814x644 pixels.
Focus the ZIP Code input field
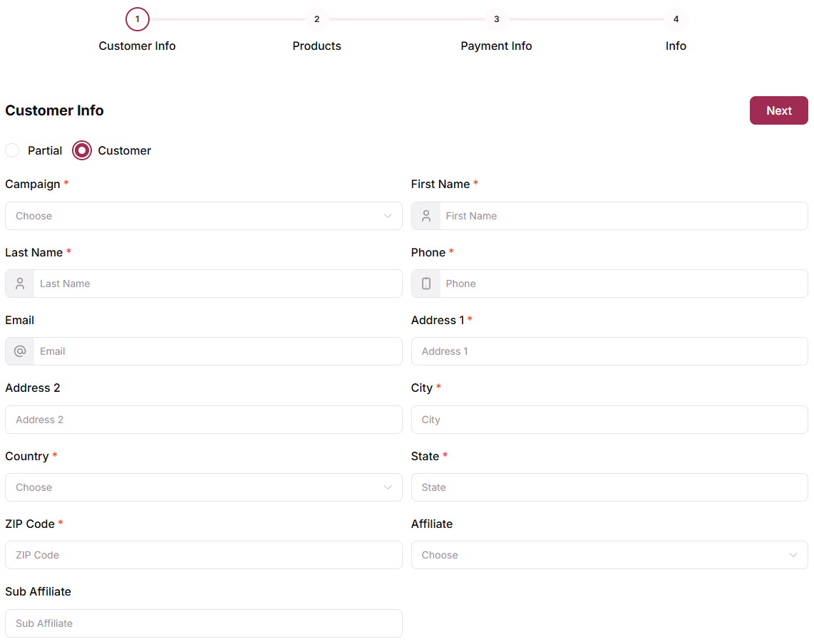pyautogui.click(x=204, y=555)
